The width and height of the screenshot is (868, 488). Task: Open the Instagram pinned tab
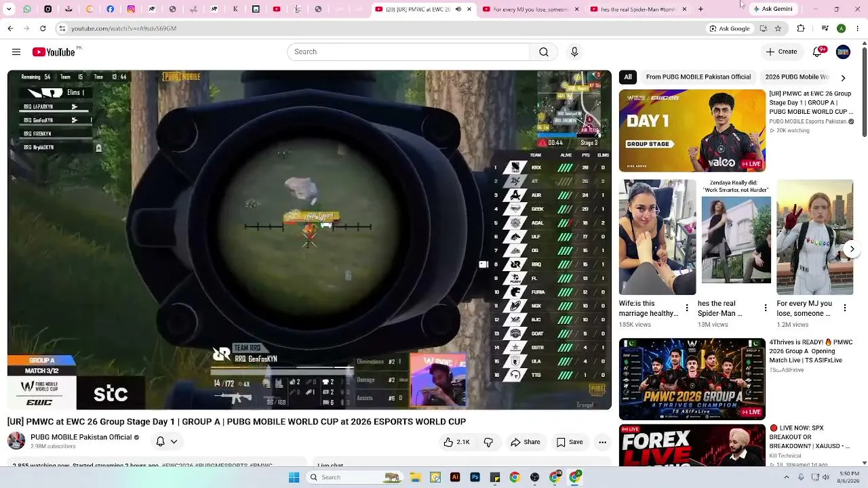click(131, 9)
